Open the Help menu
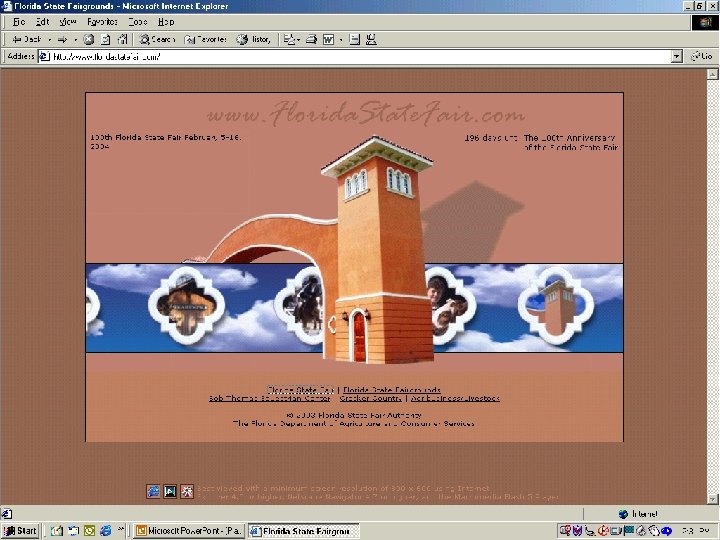 pos(166,22)
